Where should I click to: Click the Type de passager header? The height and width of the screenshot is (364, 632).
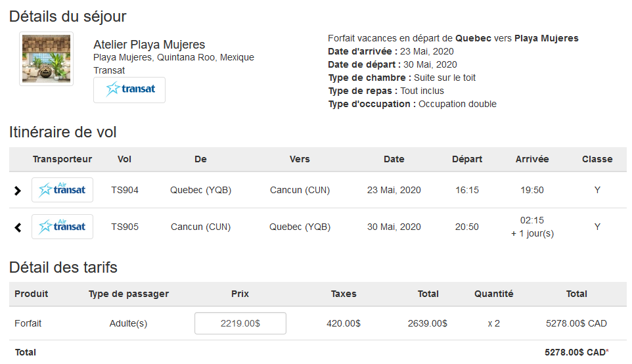tap(129, 294)
